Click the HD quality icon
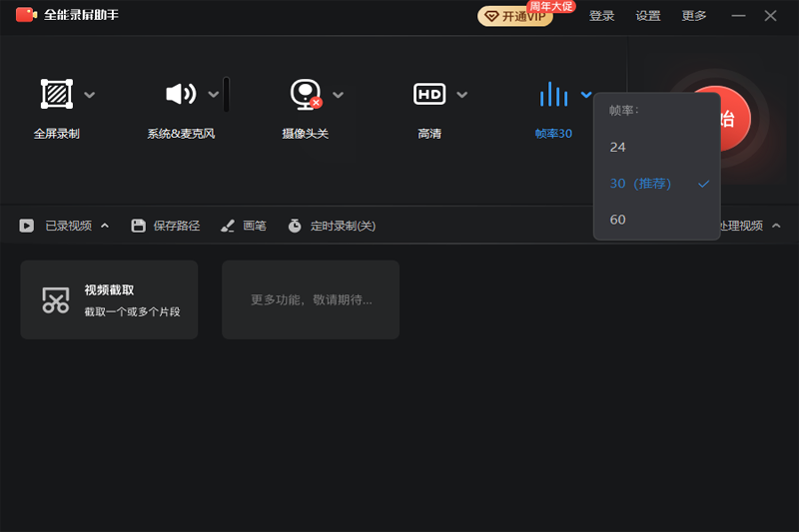The width and height of the screenshot is (799, 532). (x=428, y=94)
